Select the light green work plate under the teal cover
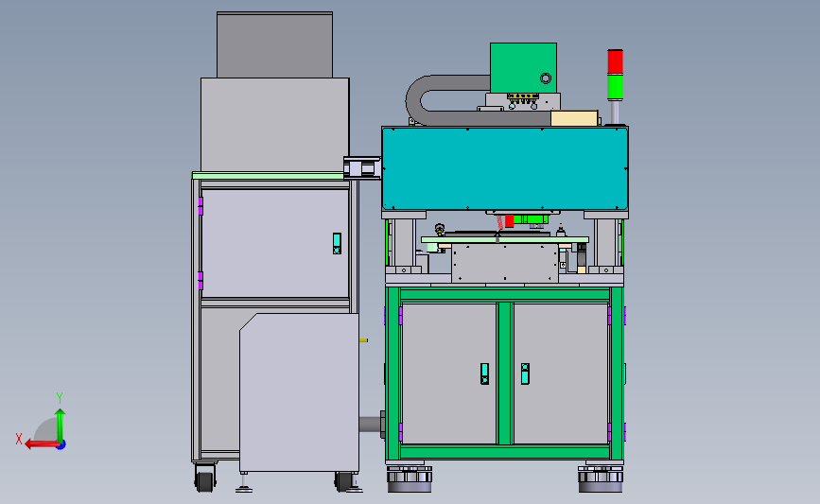The height and width of the screenshot is (504, 820). pos(505,240)
